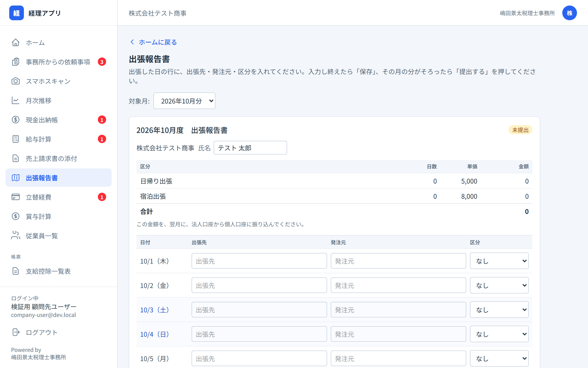
Task: Select 出張報告書 in sidebar
Action: click(58, 178)
